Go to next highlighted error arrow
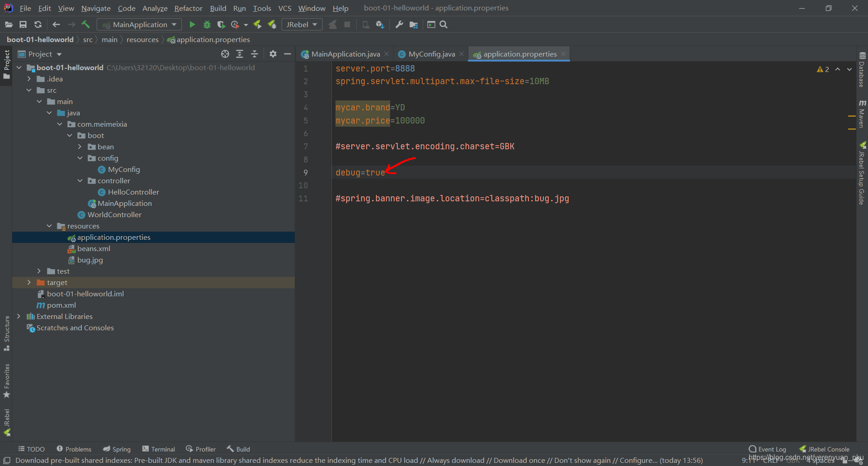 [849, 69]
